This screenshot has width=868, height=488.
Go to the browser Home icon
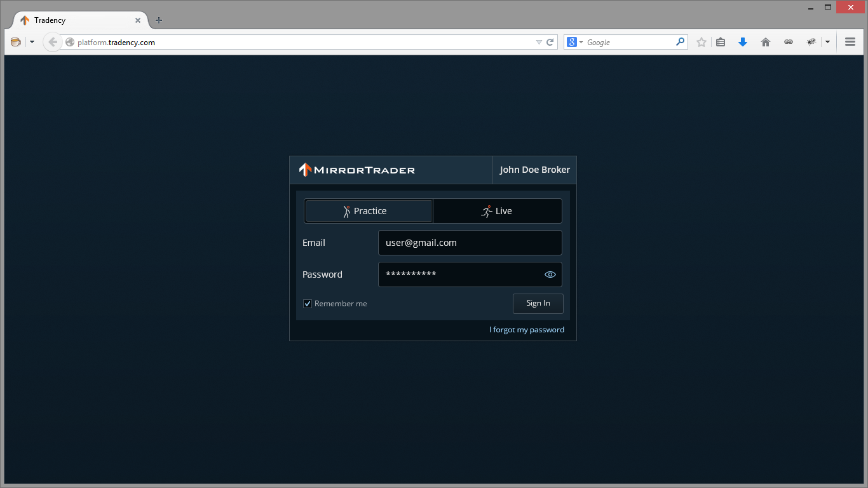pyautogui.click(x=766, y=42)
